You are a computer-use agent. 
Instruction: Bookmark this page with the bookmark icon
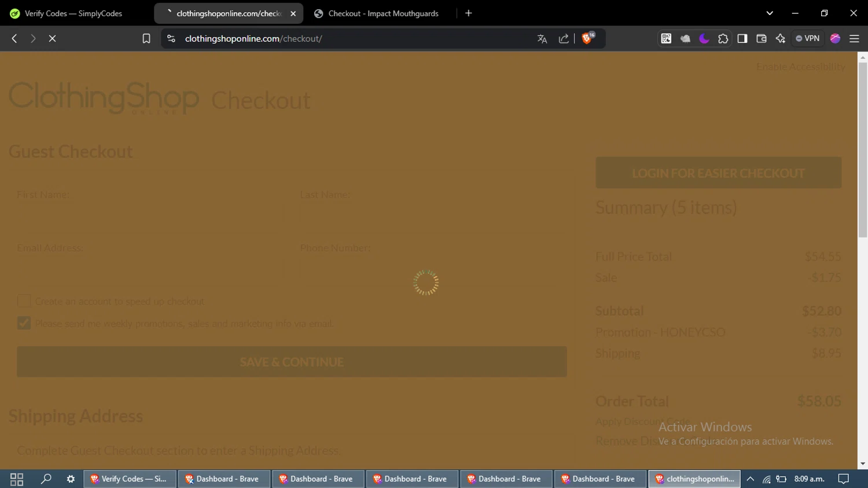click(x=146, y=39)
